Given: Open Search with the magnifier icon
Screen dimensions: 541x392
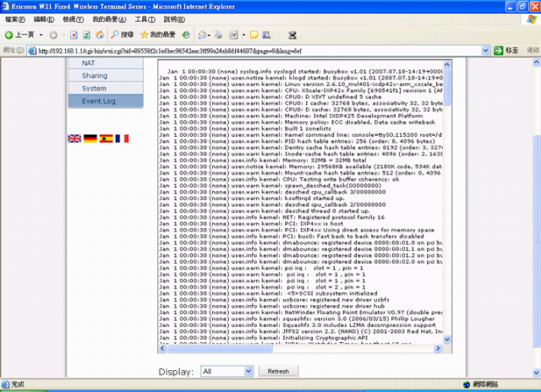Looking at the screenshot, I should pyautogui.click(x=122, y=35).
